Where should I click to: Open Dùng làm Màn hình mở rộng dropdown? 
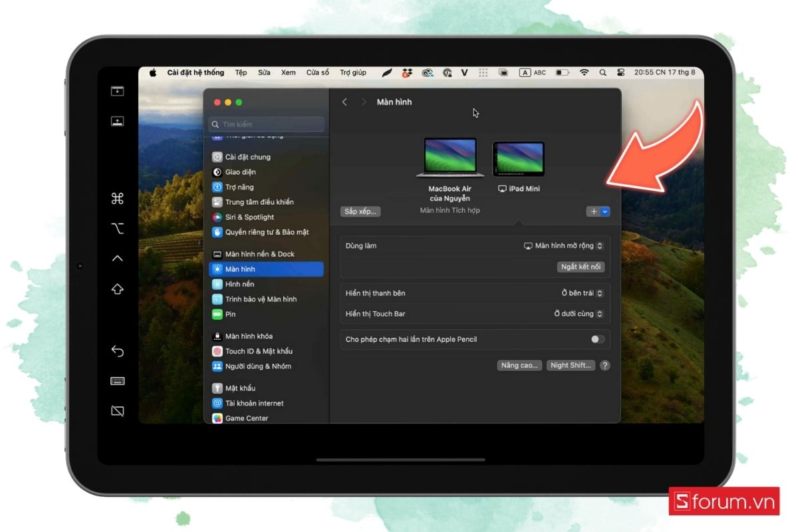click(x=563, y=246)
